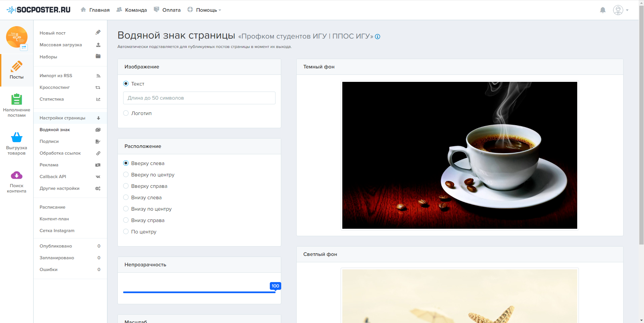Image resolution: width=644 pixels, height=323 pixels.
Task: Open Наполнение постами section
Action: coord(16,106)
